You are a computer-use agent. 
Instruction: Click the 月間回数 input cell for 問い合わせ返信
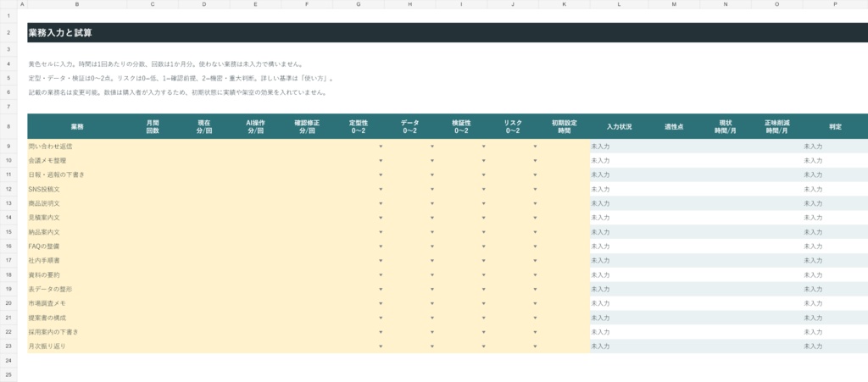pyautogui.click(x=153, y=147)
